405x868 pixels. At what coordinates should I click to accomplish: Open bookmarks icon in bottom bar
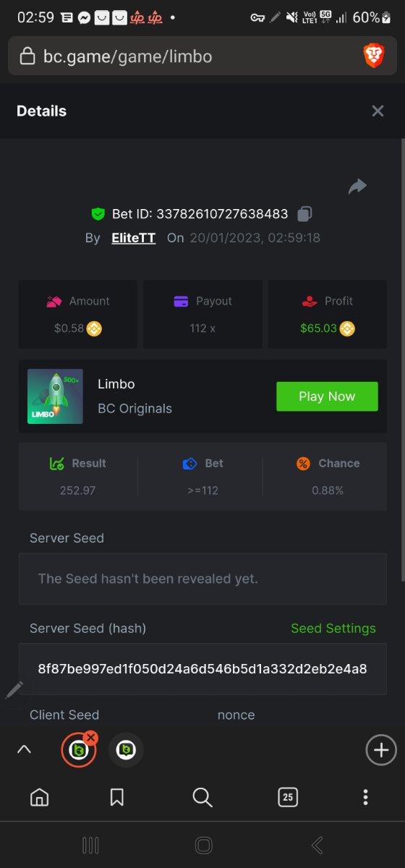(116, 797)
